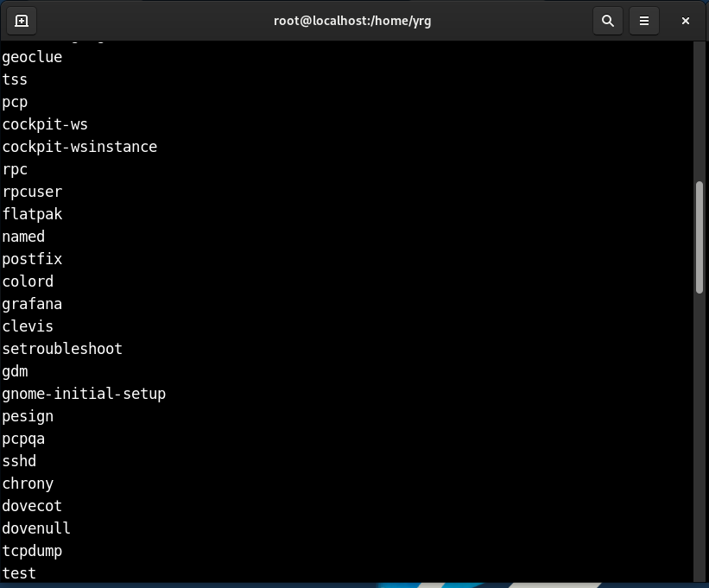This screenshot has height=588, width=709.
Task: Click the 'gnome-initial-setup' line
Action: coord(84,394)
